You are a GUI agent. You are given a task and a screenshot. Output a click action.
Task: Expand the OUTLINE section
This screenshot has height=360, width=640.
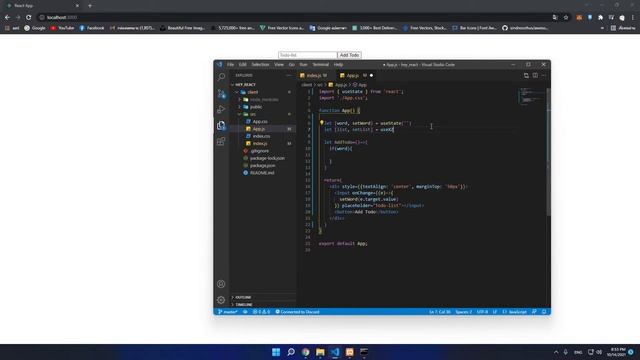(x=243, y=297)
